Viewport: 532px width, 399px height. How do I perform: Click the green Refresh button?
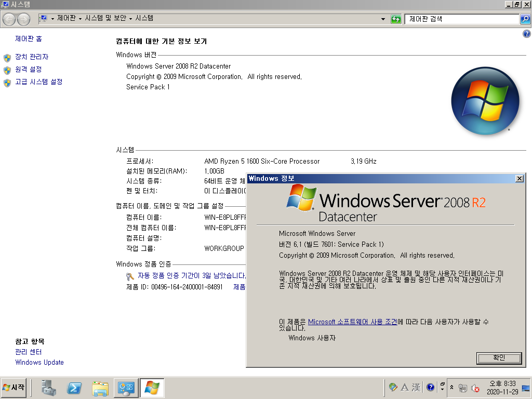point(396,19)
